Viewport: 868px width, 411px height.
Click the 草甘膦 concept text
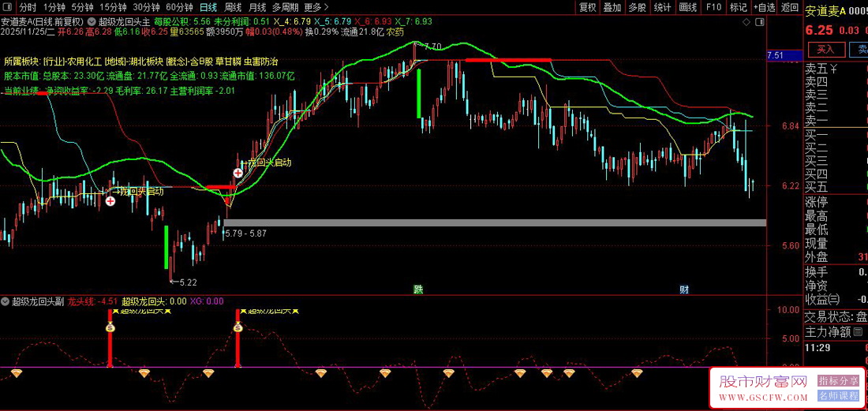click(226, 61)
